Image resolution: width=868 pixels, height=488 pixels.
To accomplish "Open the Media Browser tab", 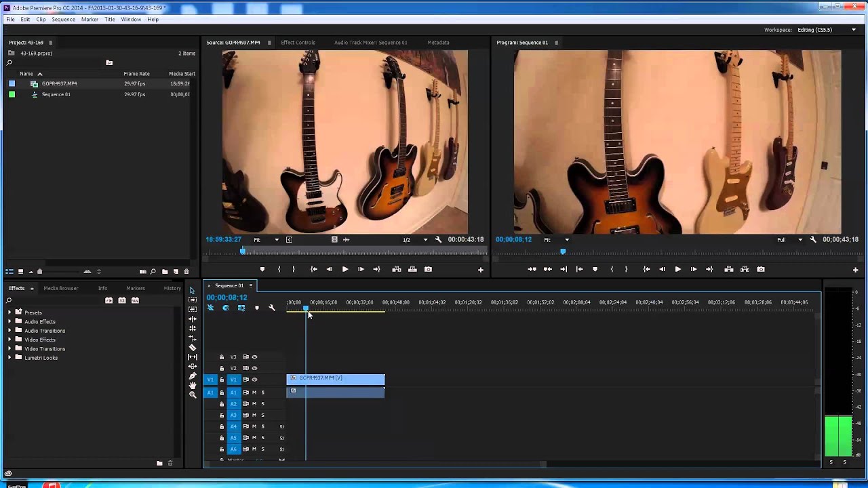I will point(61,288).
